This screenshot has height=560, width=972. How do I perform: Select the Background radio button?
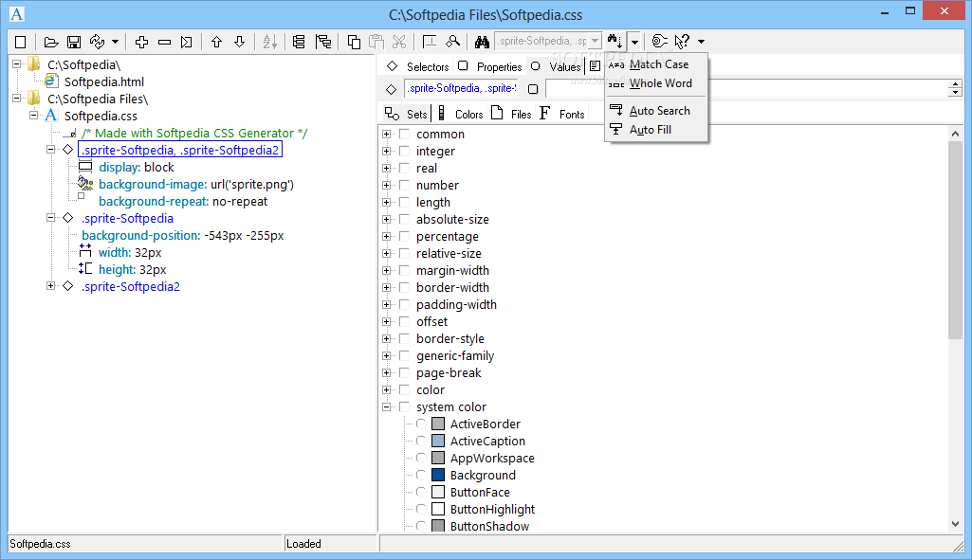click(x=421, y=475)
